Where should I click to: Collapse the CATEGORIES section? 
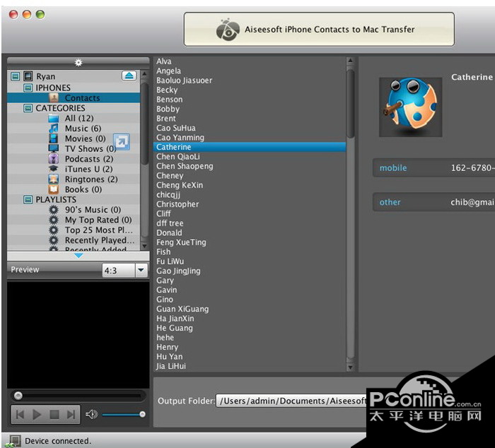tap(28, 108)
